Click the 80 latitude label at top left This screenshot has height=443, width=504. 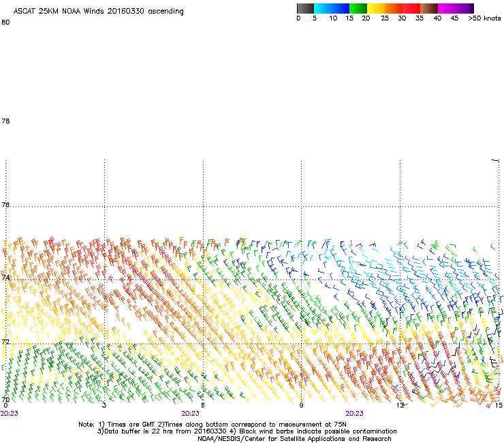(5, 22)
